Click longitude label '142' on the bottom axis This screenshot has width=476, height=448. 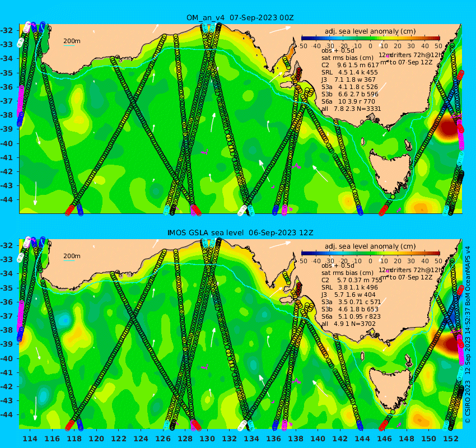pos(340,438)
